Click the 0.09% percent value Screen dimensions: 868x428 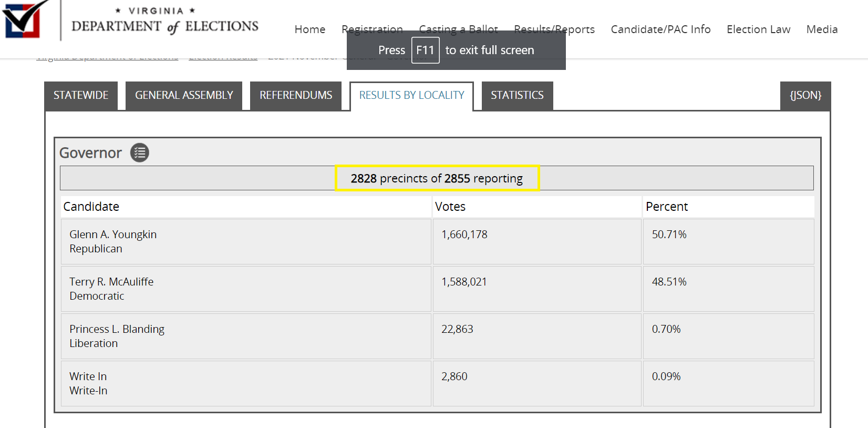666,376
